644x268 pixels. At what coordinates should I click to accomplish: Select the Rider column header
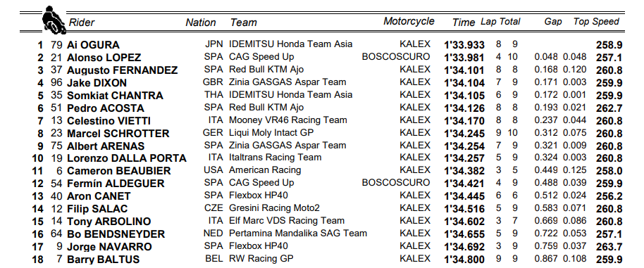[x=81, y=22]
